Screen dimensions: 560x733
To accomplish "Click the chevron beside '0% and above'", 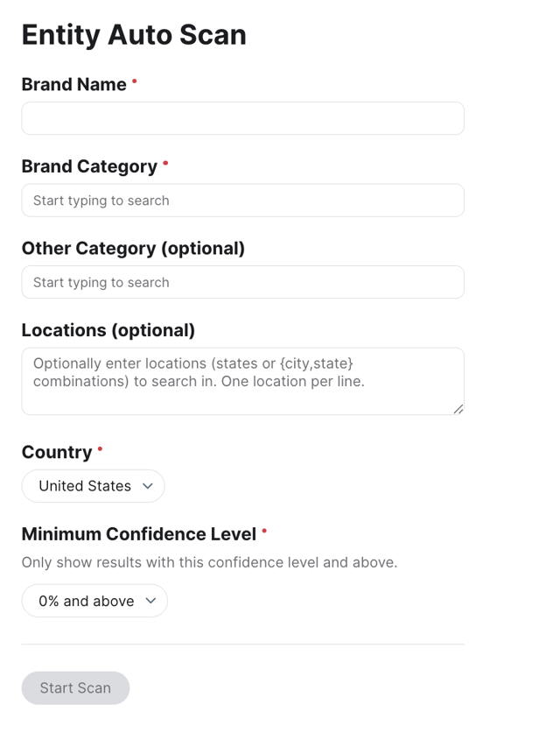I will pos(150,601).
